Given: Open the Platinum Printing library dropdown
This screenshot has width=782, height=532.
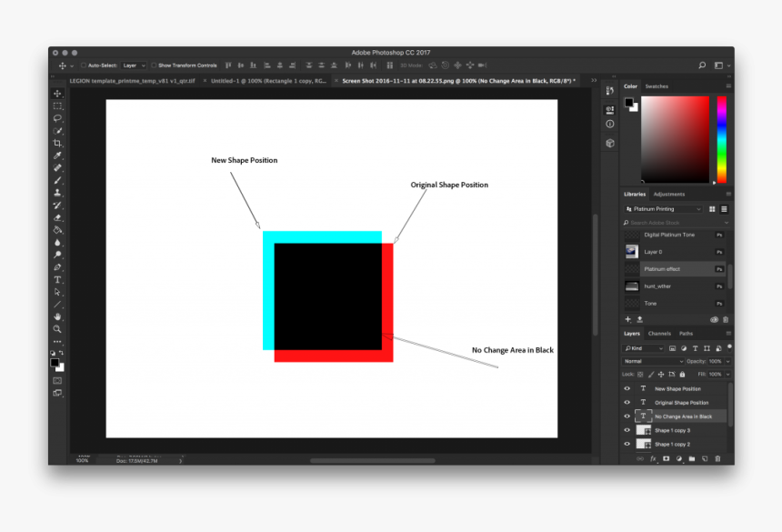Looking at the screenshot, I should 664,209.
